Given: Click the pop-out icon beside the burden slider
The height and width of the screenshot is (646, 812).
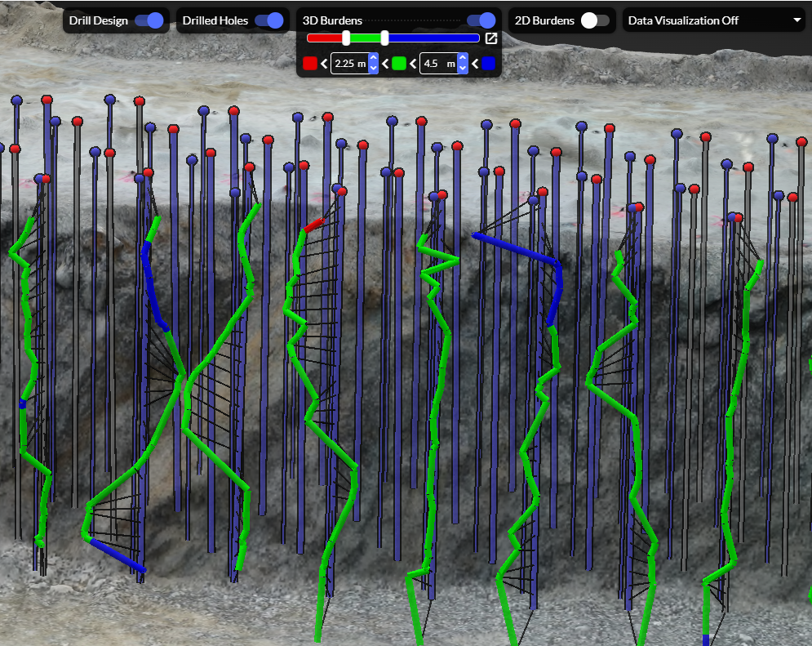Looking at the screenshot, I should click(491, 38).
